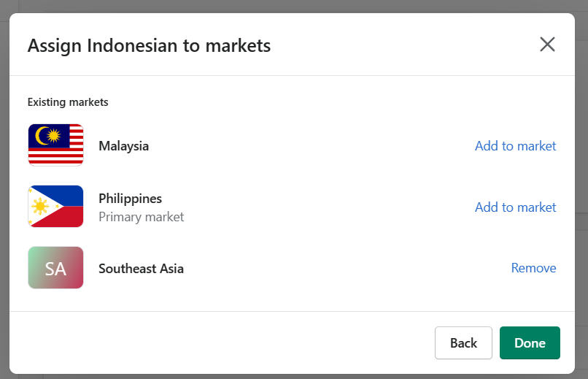Screen dimensions: 588x379
Task: Confirm with the green Done button
Action: click(x=530, y=343)
